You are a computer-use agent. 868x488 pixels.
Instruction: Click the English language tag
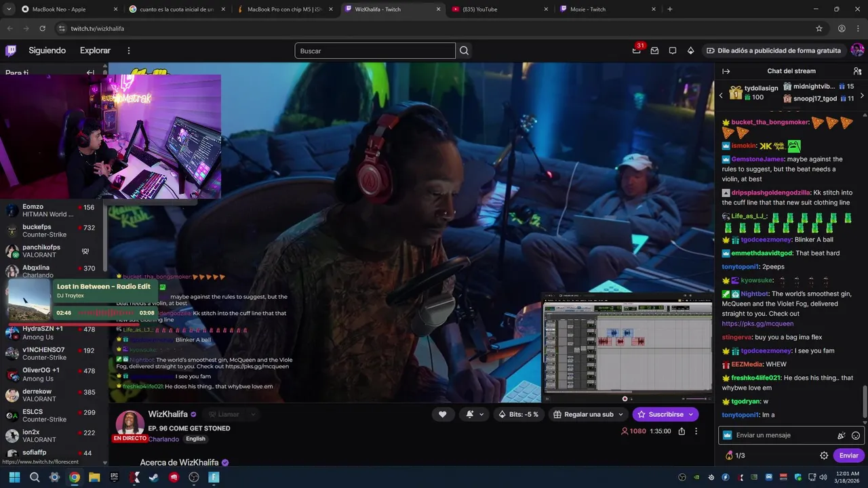click(195, 439)
